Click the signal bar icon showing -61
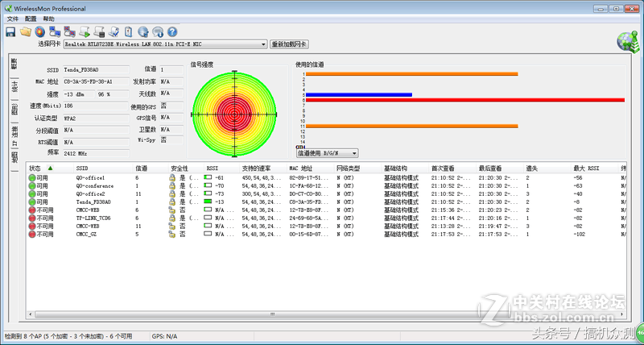Screen dimensions: 644x345 (x=208, y=177)
